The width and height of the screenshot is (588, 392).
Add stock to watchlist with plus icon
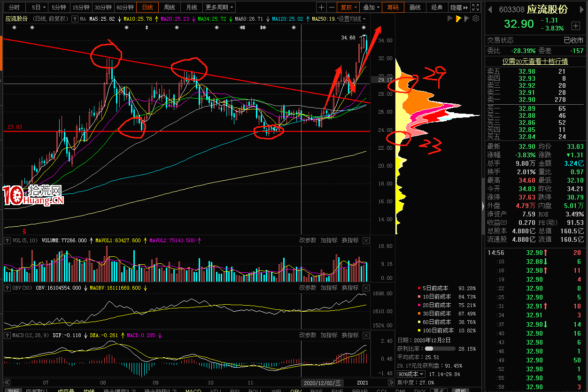click(575, 25)
